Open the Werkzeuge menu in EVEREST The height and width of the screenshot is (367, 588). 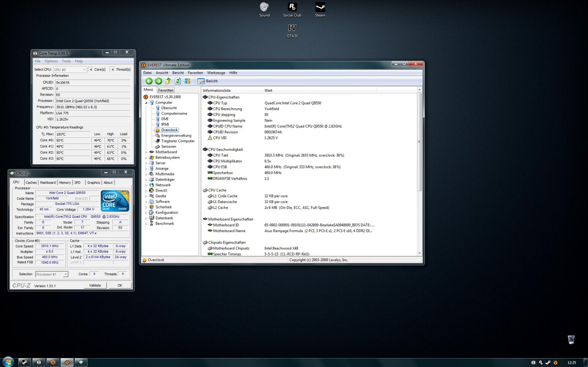216,73
